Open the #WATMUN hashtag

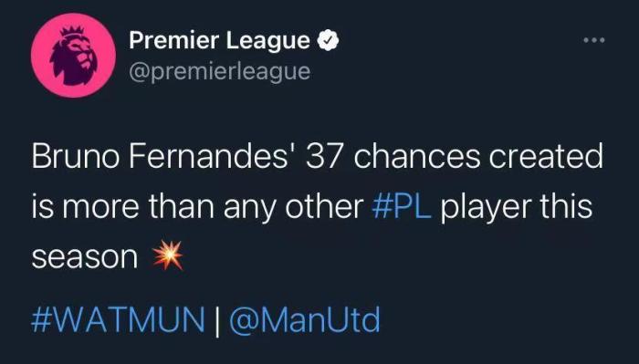pos(118,319)
